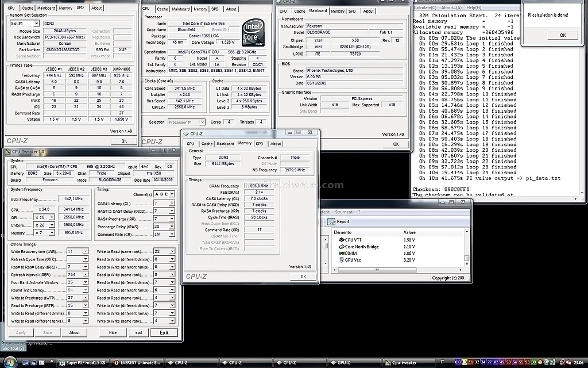Click the CPU-Z Memory window title icon
The width and height of the screenshot is (588, 368).
click(185, 133)
